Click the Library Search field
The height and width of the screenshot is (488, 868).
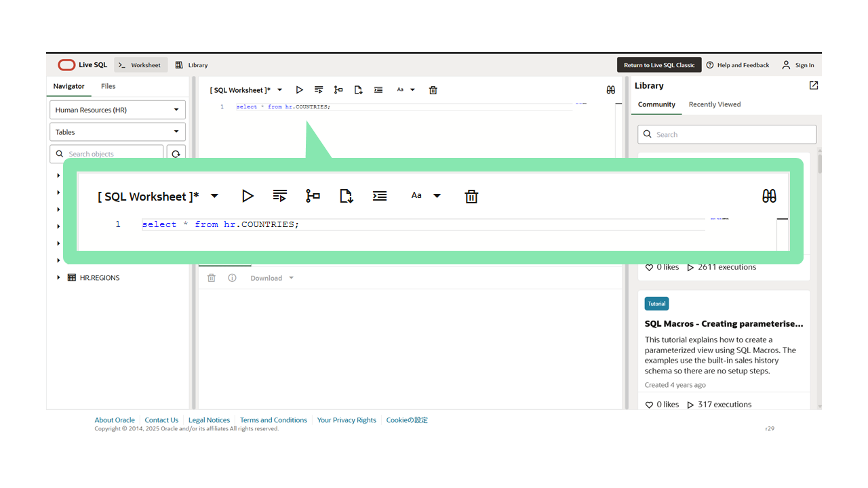(727, 134)
